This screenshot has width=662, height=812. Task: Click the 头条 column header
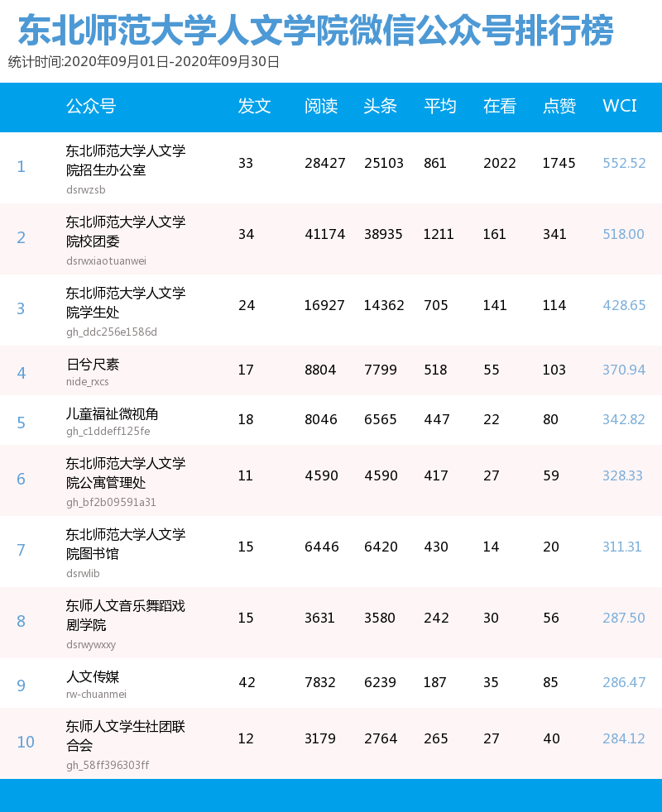[x=381, y=106]
